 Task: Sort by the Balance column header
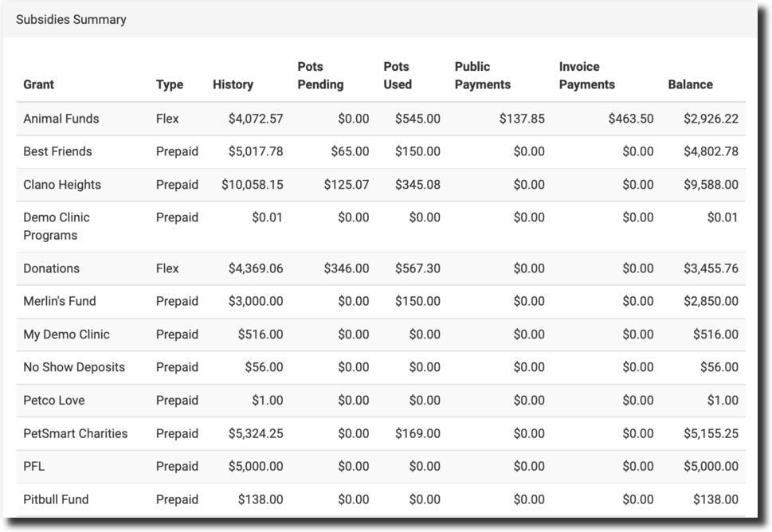pyautogui.click(x=690, y=84)
